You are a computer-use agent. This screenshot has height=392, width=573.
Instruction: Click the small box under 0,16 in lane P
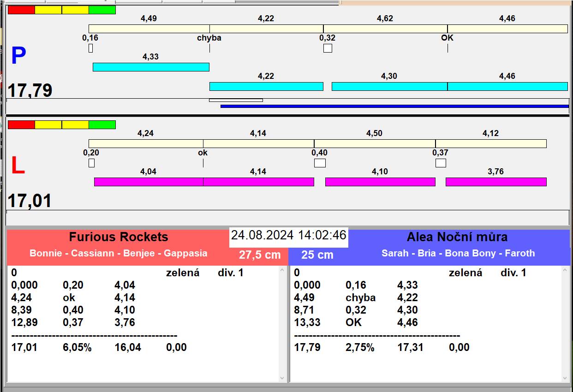point(91,48)
